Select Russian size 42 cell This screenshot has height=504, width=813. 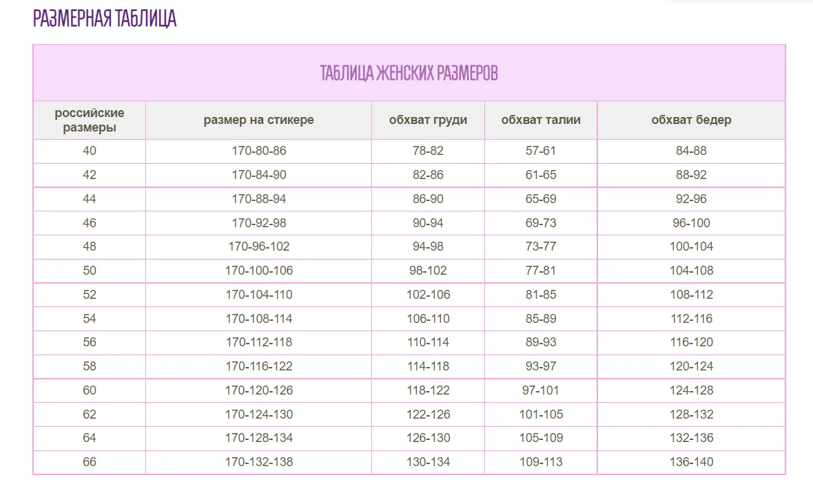click(89, 175)
